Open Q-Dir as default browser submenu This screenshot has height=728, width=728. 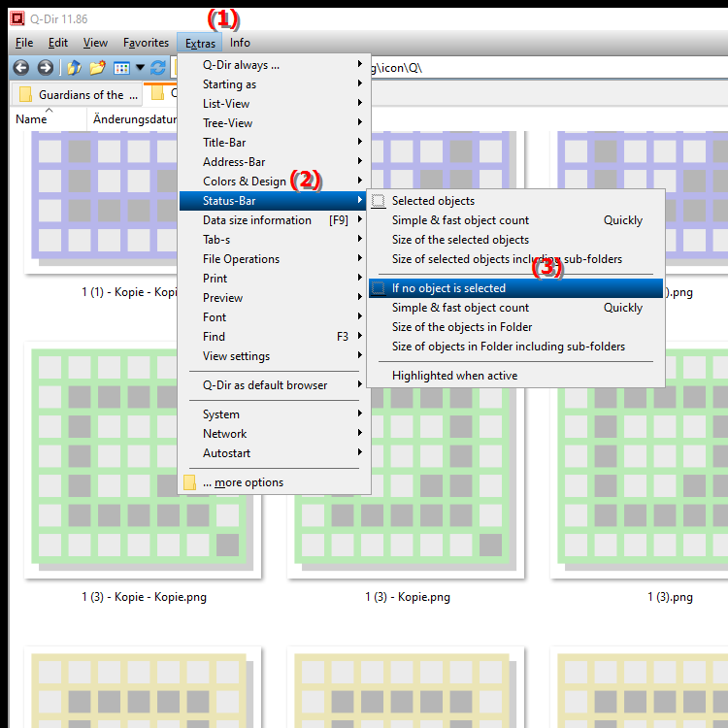[x=274, y=385]
